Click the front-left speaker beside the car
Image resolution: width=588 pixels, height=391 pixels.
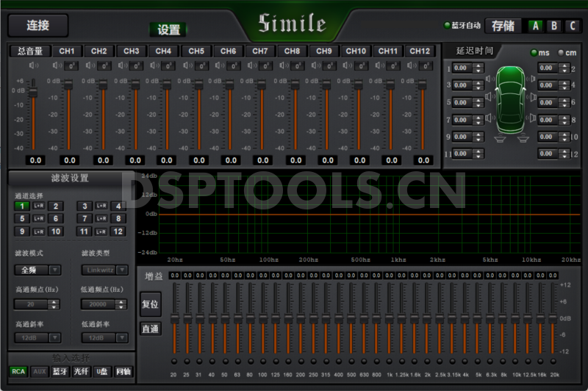click(489, 79)
